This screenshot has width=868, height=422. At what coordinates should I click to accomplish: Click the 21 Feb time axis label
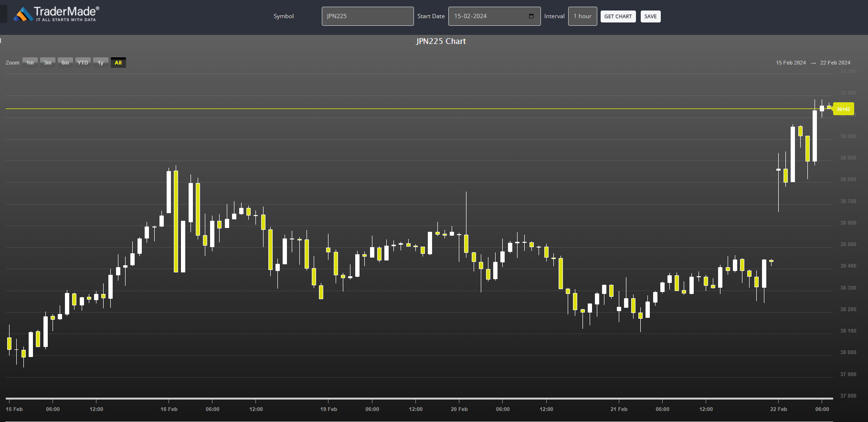click(x=619, y=409)
